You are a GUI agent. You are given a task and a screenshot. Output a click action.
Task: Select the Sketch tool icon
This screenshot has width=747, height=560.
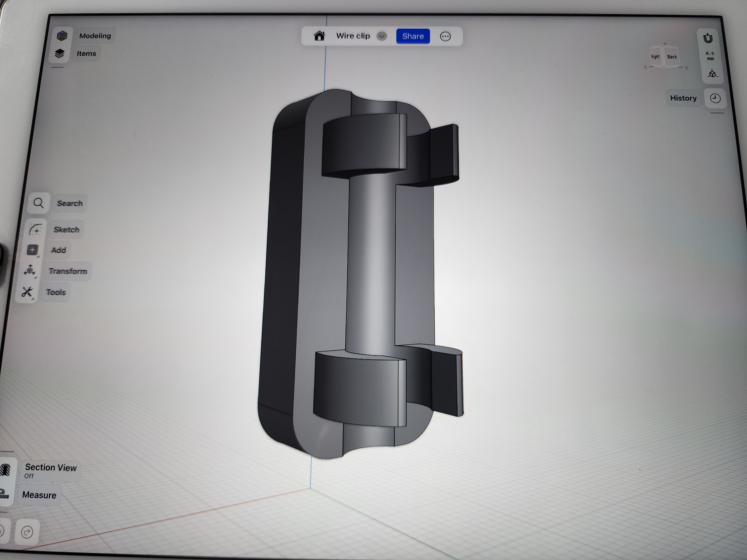tap(35, 230)
